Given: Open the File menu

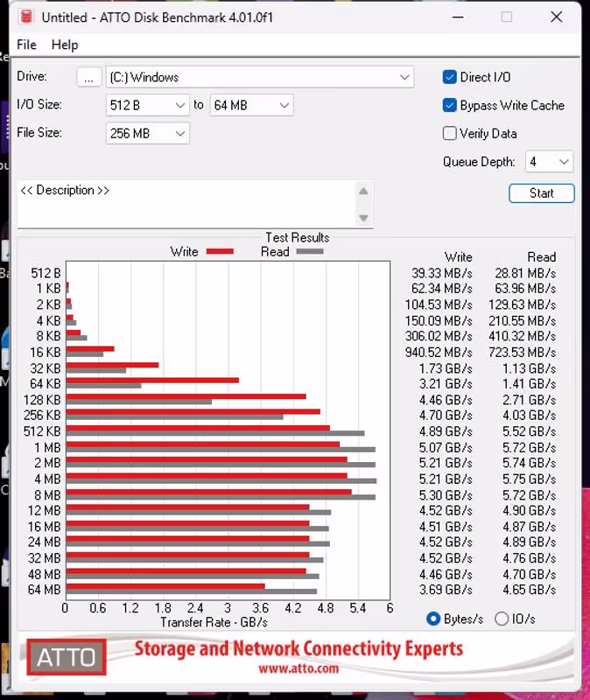Looking at the screenshot, I should [x=26, y=45].
